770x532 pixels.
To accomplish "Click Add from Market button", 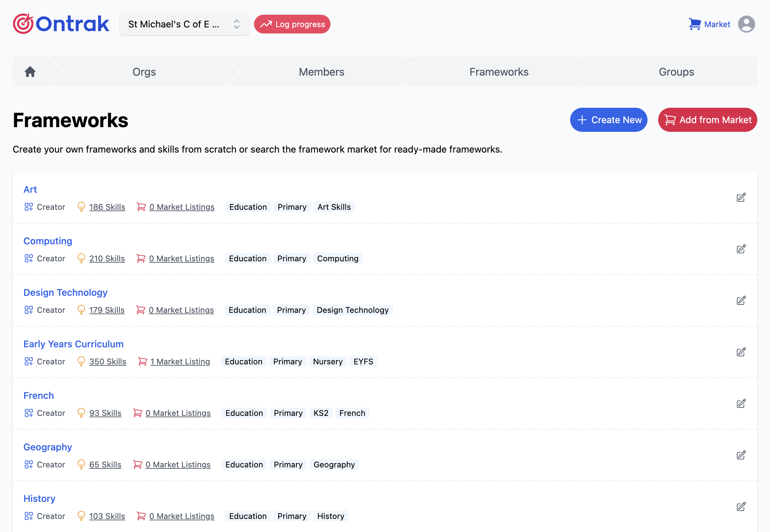I will click(707, 120).
